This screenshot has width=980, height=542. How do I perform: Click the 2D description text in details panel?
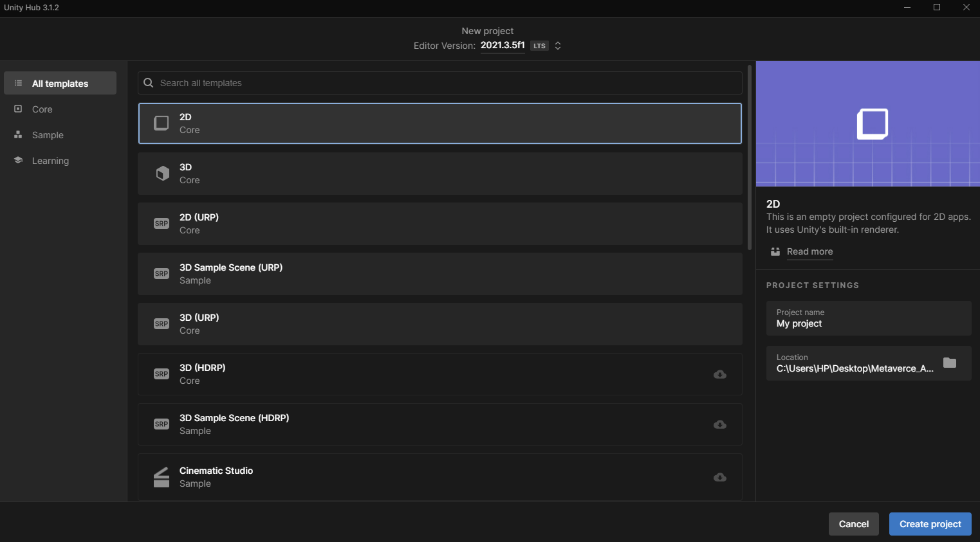coord(869,223)
